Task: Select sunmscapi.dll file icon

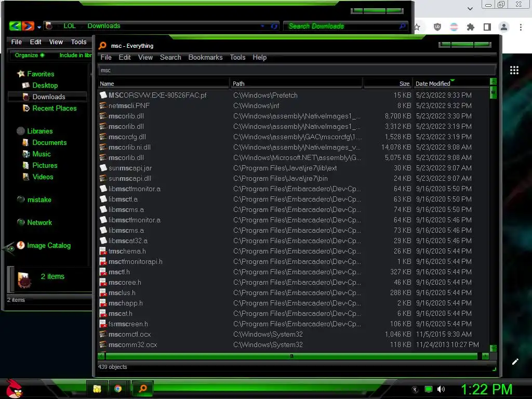Action: tap(103, 178)
